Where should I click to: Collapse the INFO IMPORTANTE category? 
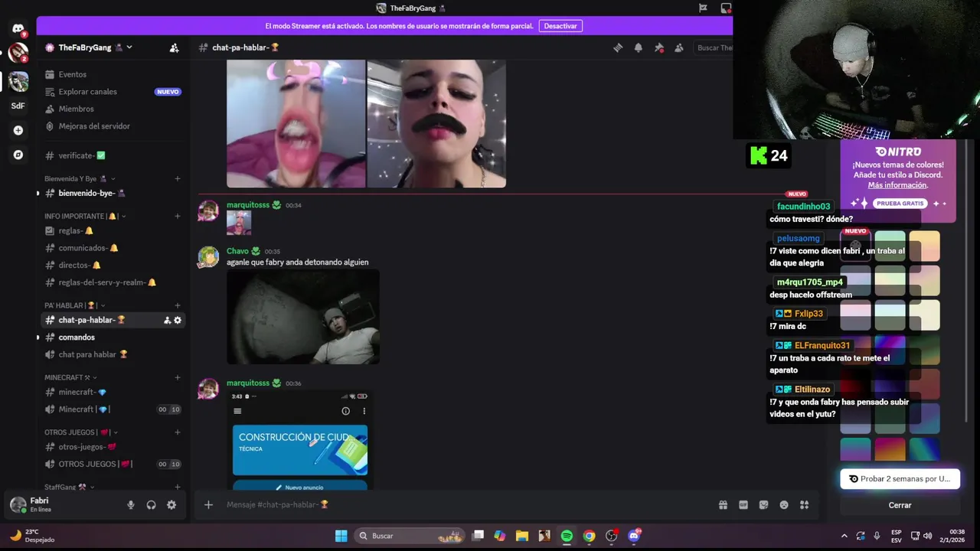click(85, 216)
